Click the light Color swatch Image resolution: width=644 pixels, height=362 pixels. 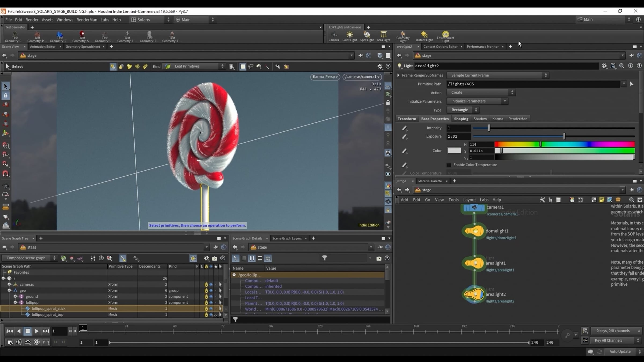coord(454,151)
